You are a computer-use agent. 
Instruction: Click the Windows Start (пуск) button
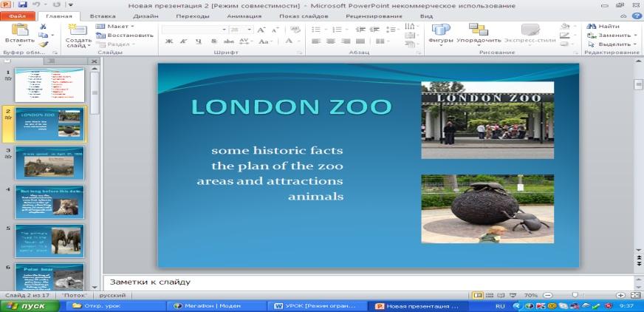click(x=30, y=306)
